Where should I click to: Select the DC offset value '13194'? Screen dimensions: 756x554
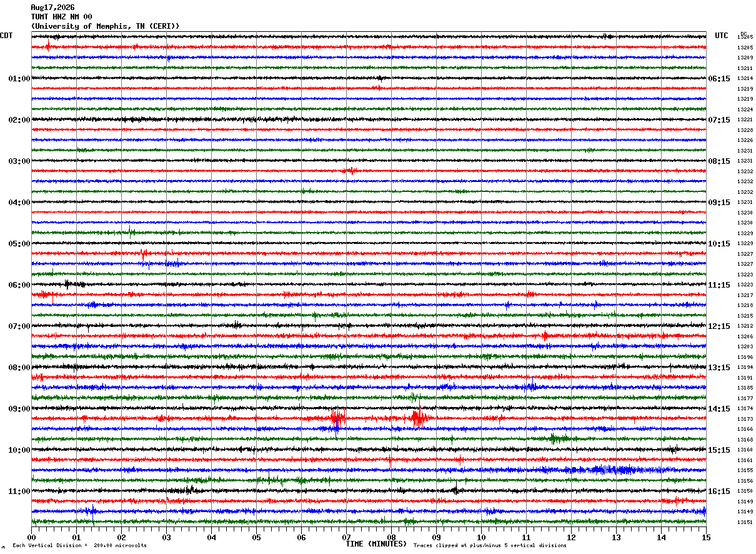pyautogui.click(x=745, y=368)
